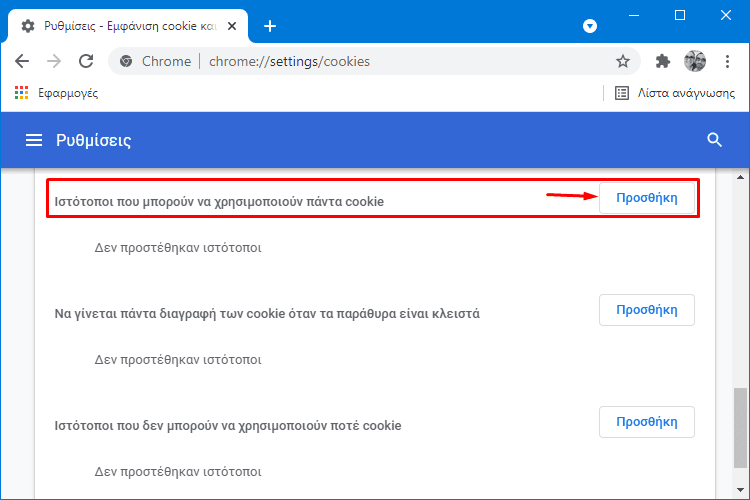Click Προσθήκη for sites never using cookies

[647, 422]
